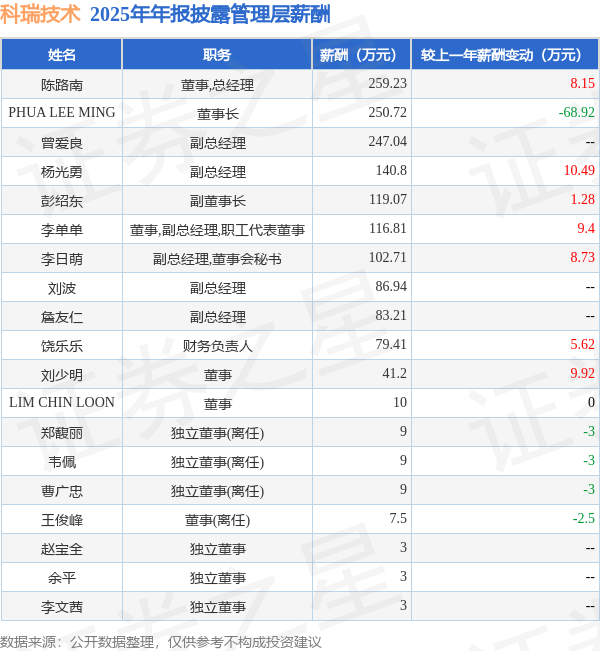Select the name 陈路南
This screenshot has width=600, height=651.
[x=62, y=85]
